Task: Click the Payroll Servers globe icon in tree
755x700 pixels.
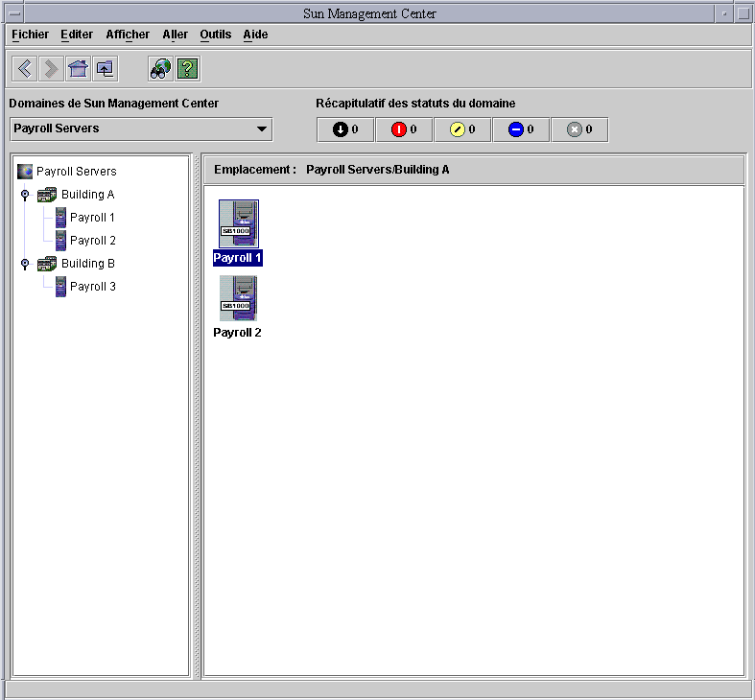Action: [25, 172]
